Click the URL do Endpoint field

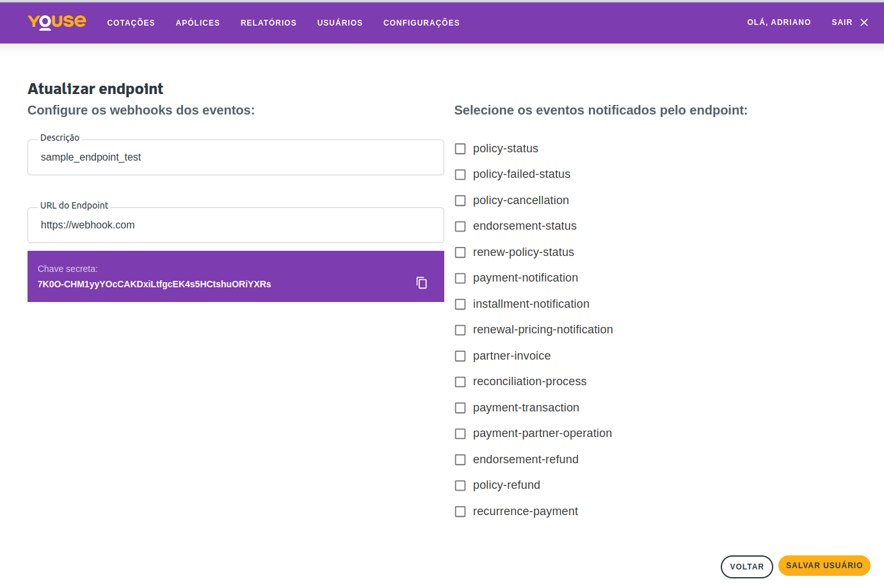pyautogui.click(x=236, y=225)
